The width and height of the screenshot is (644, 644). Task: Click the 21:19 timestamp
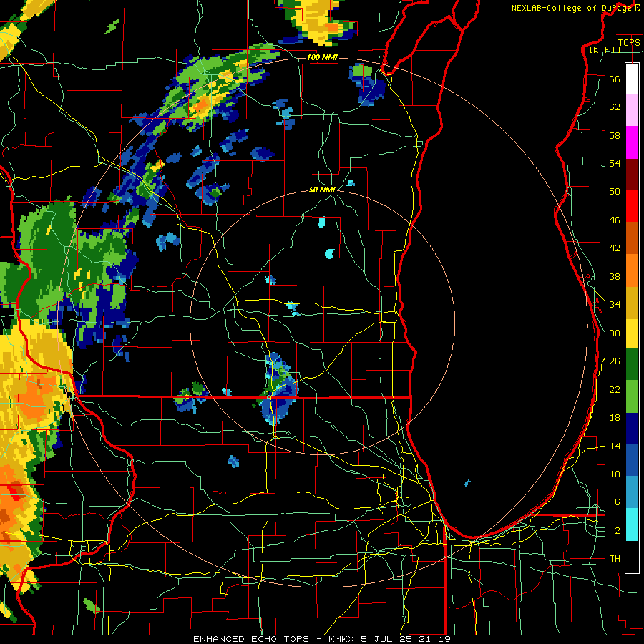[435, 639]
